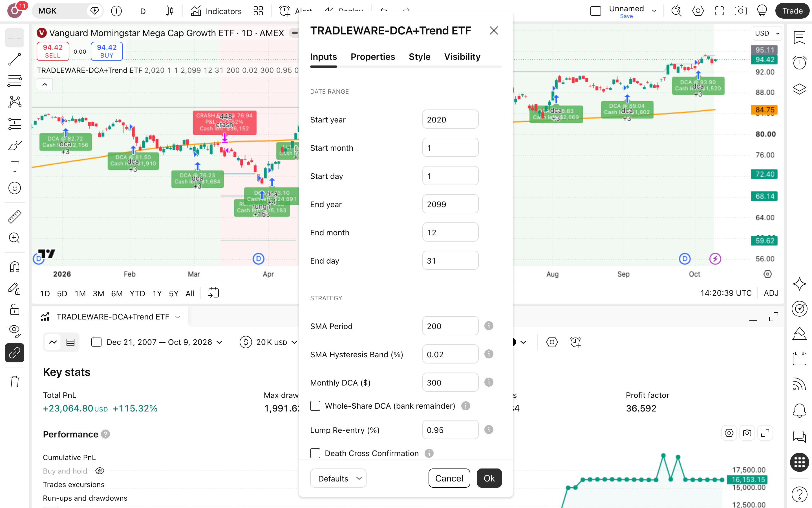
Task: Open the layout templates grid
Action: pos(258,11)
